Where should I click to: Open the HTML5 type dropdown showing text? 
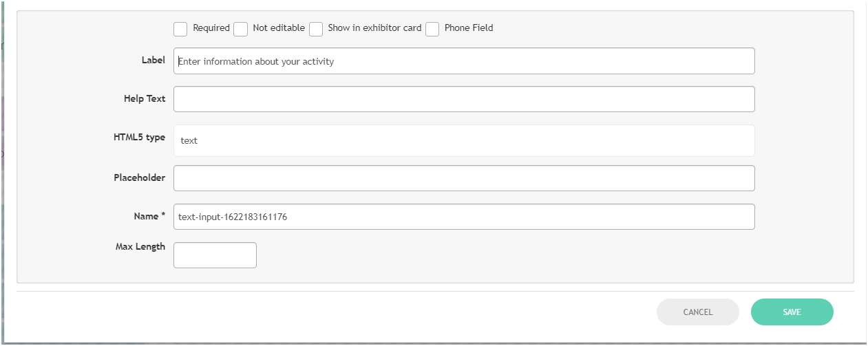coord(464,140)
